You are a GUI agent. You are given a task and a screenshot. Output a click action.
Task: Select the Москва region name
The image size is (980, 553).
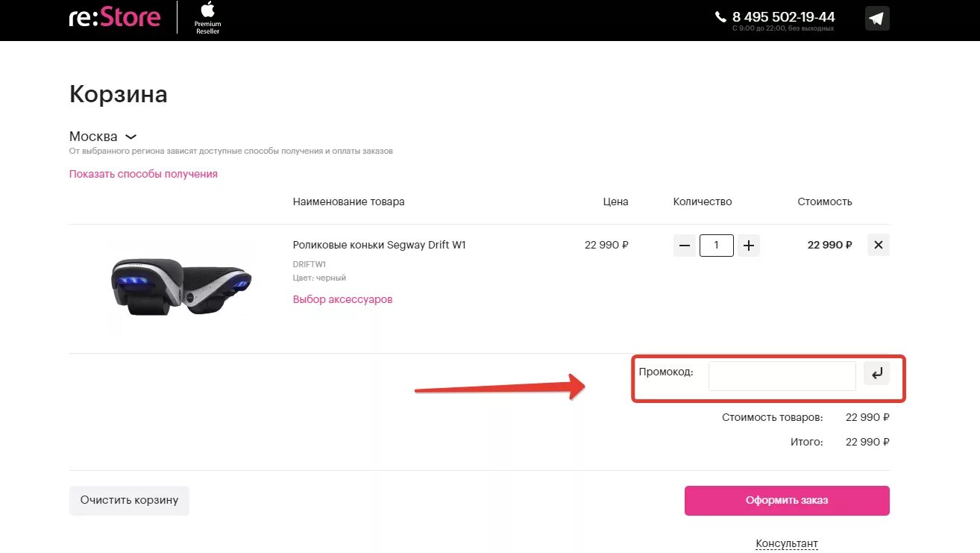click(x=93, y=137)
